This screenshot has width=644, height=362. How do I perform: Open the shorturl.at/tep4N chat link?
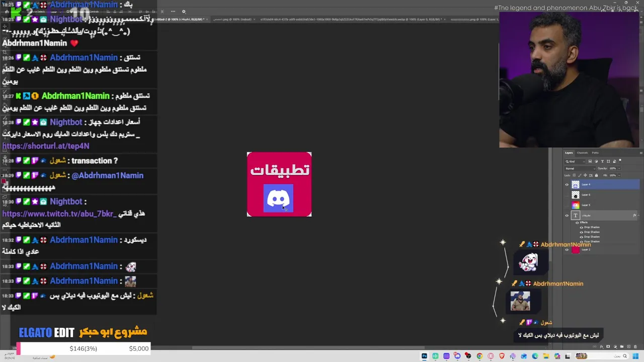point(46,146)
